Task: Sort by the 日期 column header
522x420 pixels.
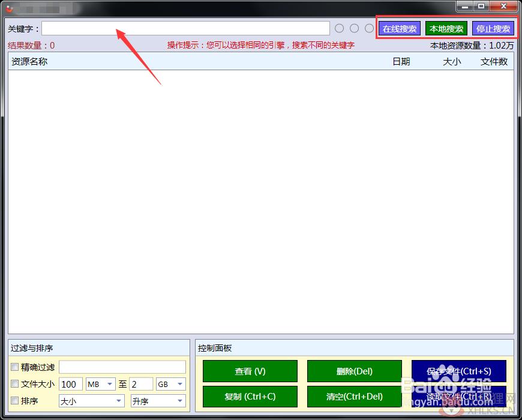Action: [401, 62]
